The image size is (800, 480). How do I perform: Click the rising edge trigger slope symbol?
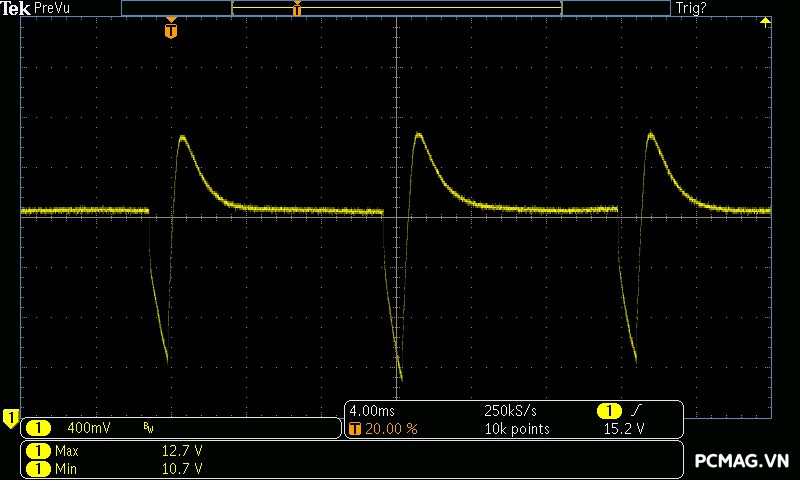(636, 411)
